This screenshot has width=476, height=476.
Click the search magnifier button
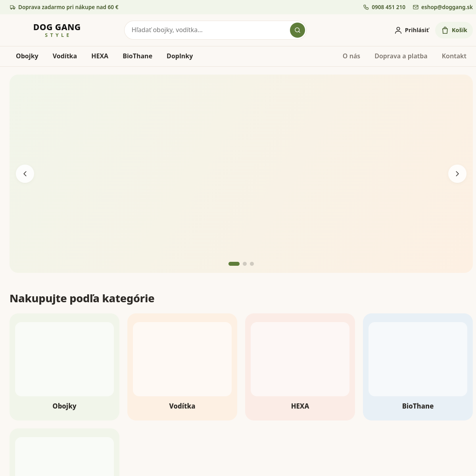coord(297,30)
